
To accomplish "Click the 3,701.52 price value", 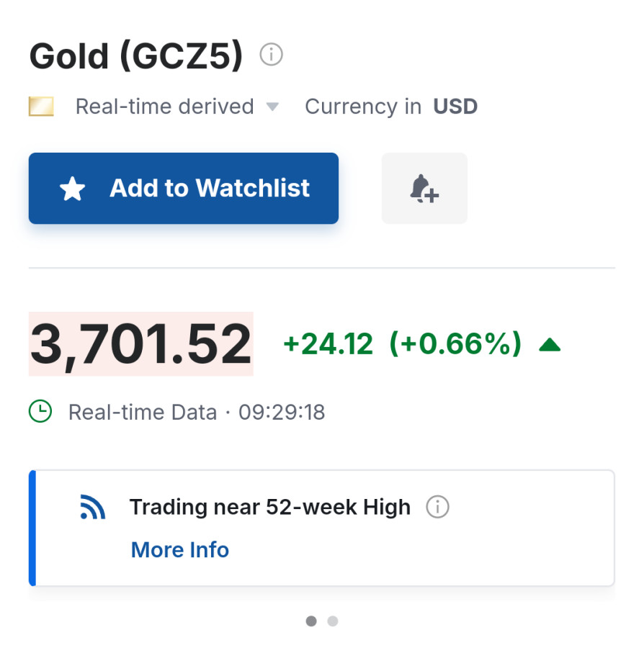I will 141,344.
